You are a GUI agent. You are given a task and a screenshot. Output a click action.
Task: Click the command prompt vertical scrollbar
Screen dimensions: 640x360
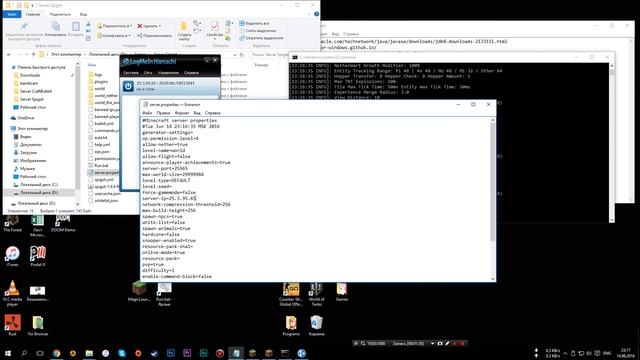(x=611, y=143)
